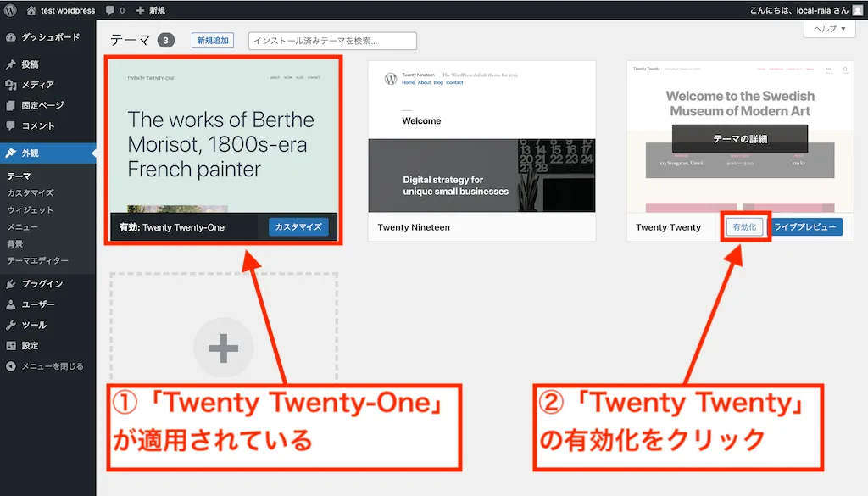Open テーマエディター submenu item
Image resolution: width=868 pixels, height=496 pixels.
click(x=38, y=260)
